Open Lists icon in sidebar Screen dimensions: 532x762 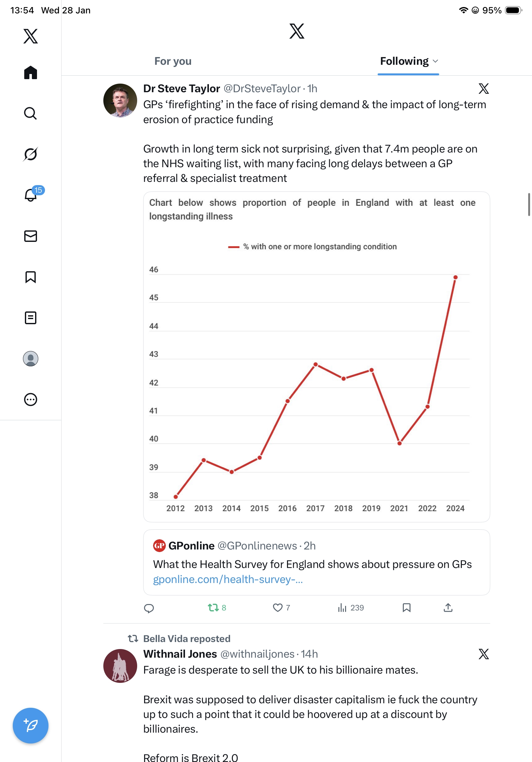coord(31,317)
